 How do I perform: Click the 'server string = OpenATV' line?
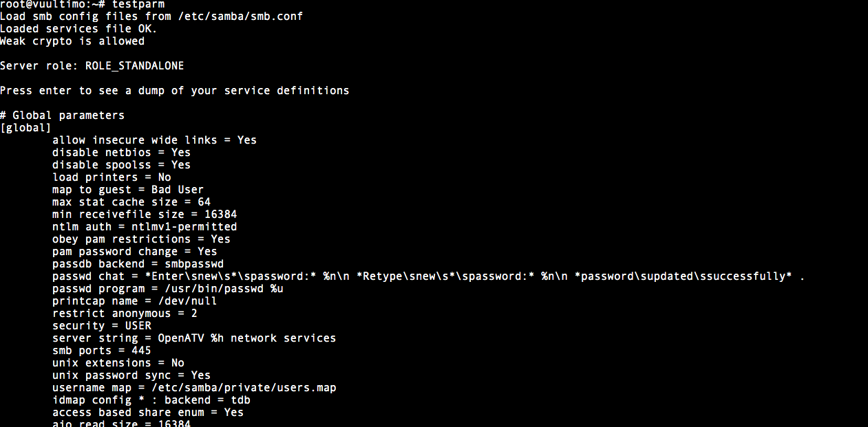tap(194, 338)
